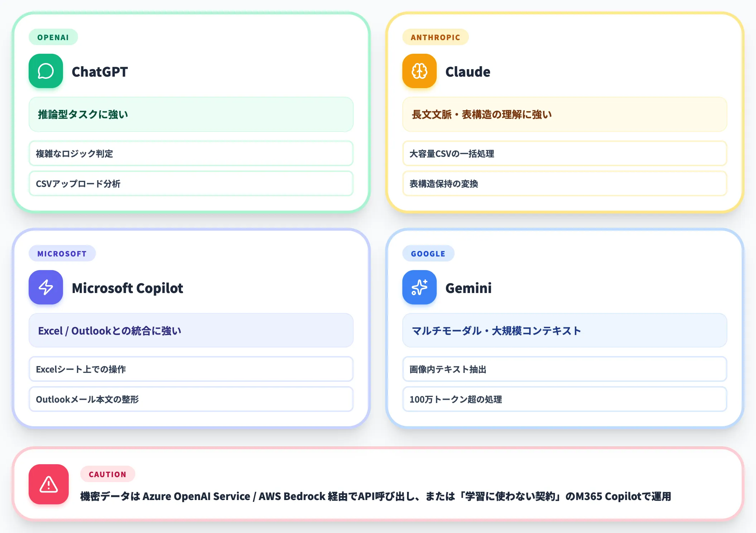Click the Excel / Outlookとの統合に強い highlight box

tap(191, 330)
